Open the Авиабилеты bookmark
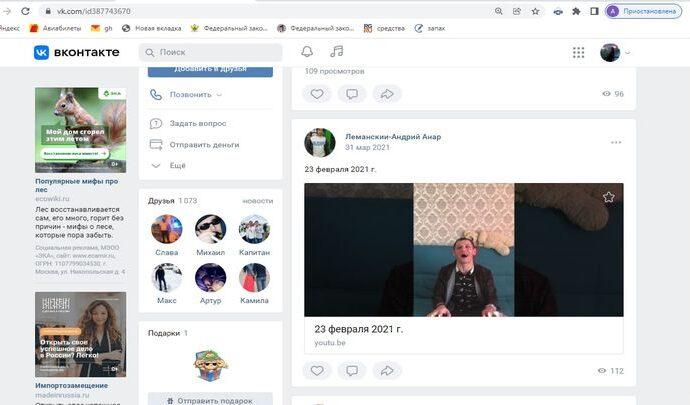Screen dimensions: 690x405 (55, 28)
